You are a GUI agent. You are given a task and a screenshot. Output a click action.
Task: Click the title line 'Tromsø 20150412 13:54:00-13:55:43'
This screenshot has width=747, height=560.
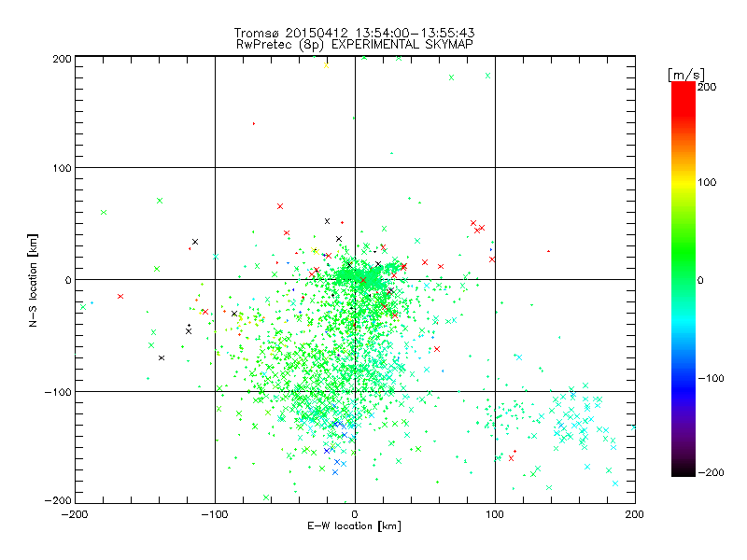tap(354, 33)
